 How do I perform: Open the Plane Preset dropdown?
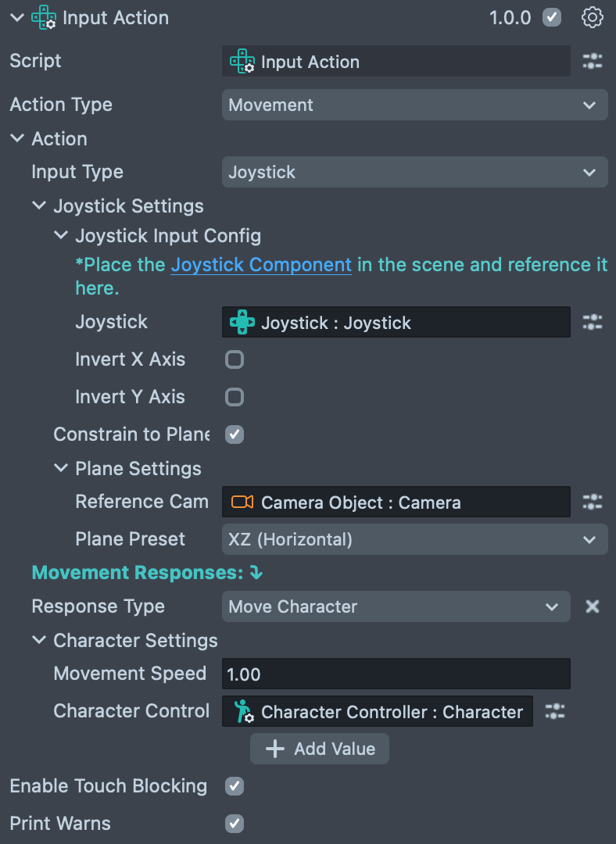coord(414,539)
